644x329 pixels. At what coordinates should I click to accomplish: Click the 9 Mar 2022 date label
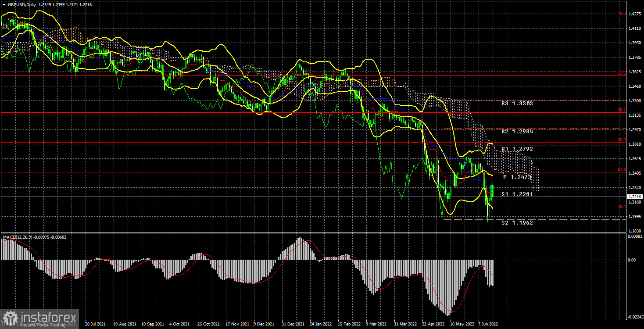376,324
